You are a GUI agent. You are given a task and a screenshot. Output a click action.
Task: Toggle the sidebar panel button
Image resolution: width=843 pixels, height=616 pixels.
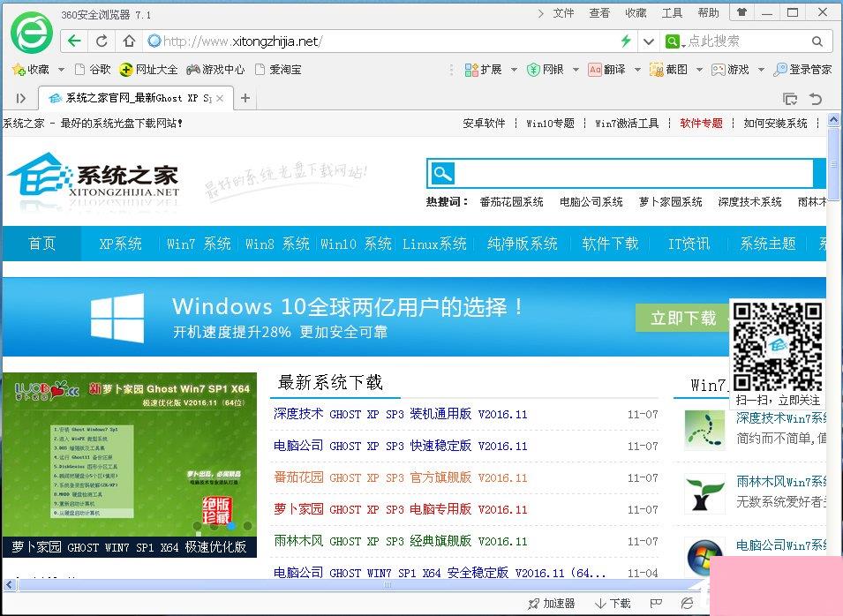[20, 98]
